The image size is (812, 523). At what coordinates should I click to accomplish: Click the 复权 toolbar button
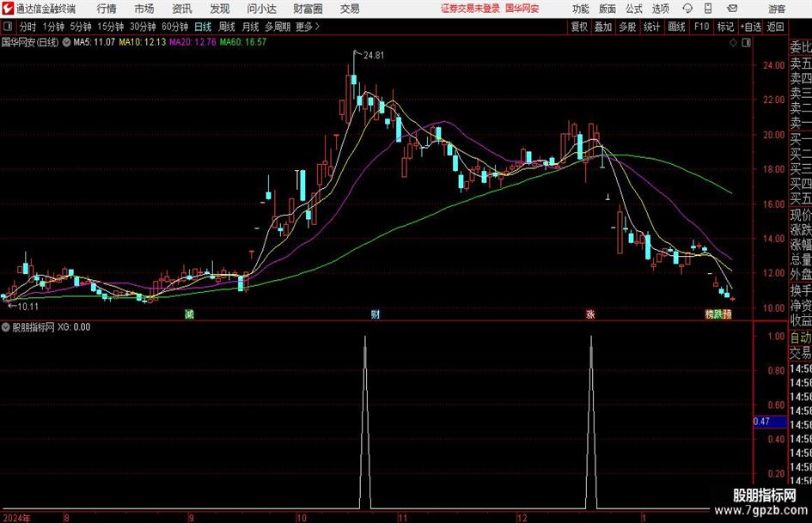tap(579, 27)
